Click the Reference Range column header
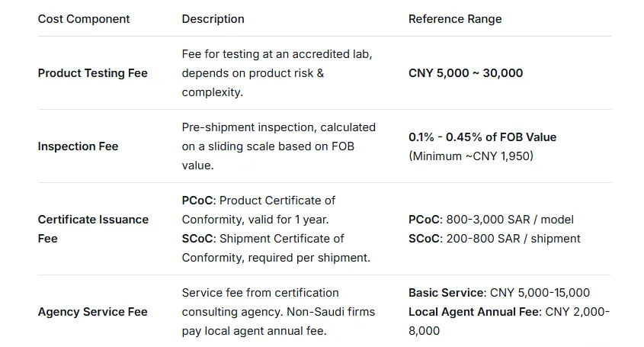The image size is (644, 347). (x=455, y=19)
